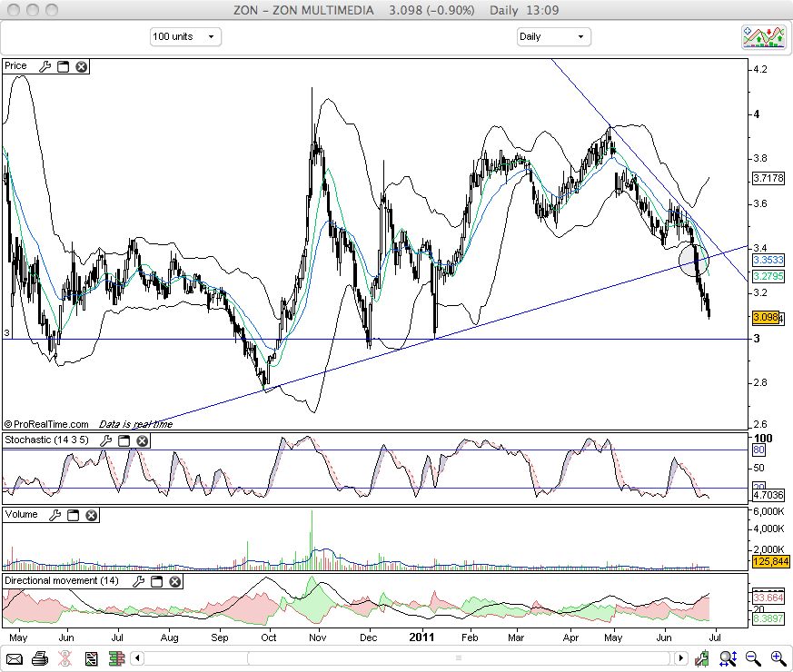Configure the Volume panel with wrench
The width and height of the screenshot is (793, 672).
click(55, 515)
